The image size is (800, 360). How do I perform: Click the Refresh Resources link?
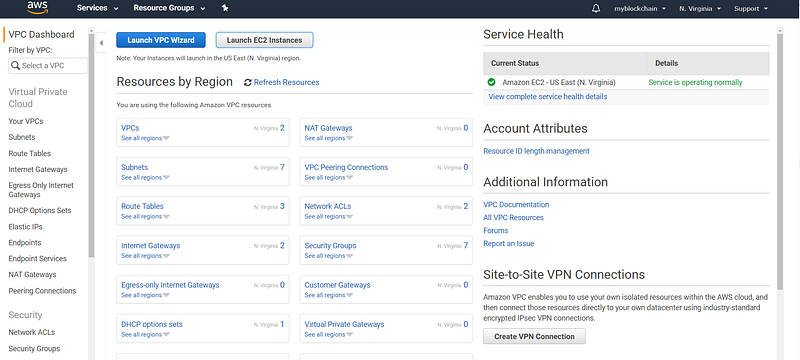pos(286,82)
